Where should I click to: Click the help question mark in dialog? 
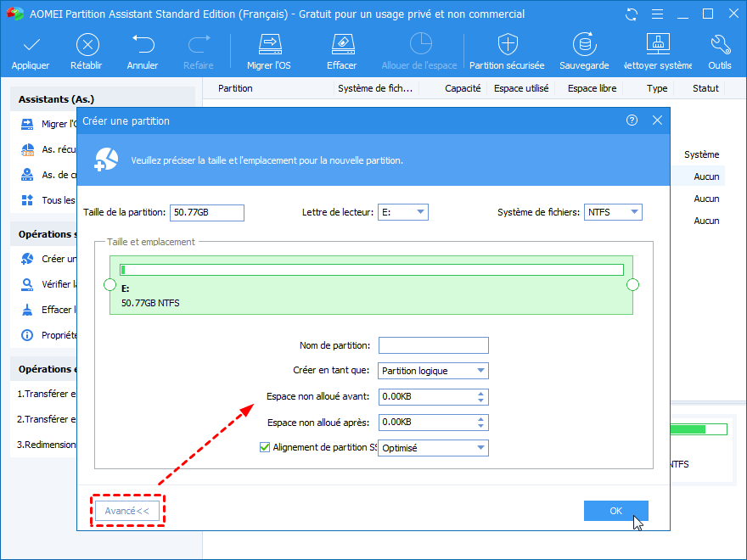coord(632,120)
